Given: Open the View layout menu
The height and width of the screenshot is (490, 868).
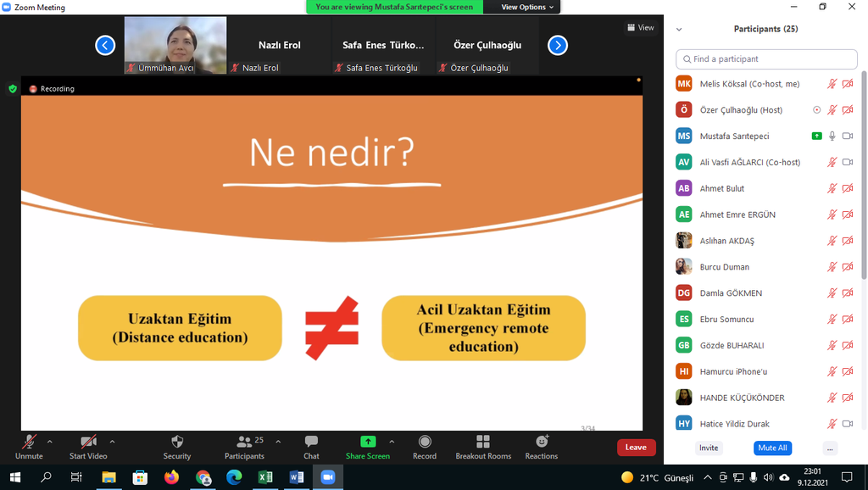Looking at the screenshot, I should click(641, 28).
